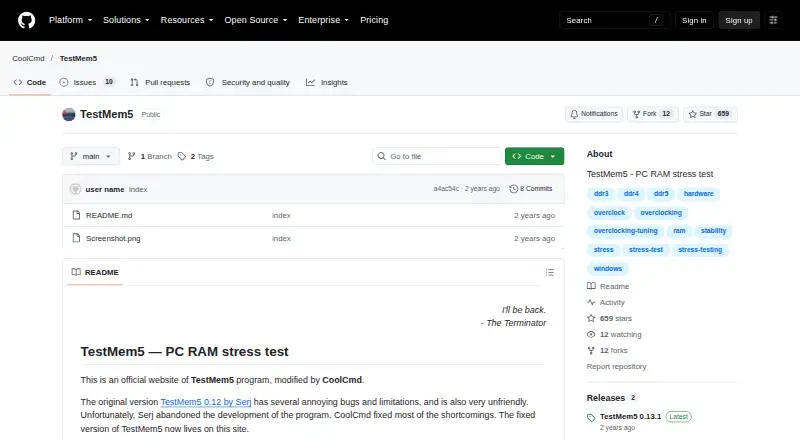Viewport: 800px width, 440px height.
Task: Follow the TestMem5 0.12 by Serj link
Action: [x=206, y=402]
